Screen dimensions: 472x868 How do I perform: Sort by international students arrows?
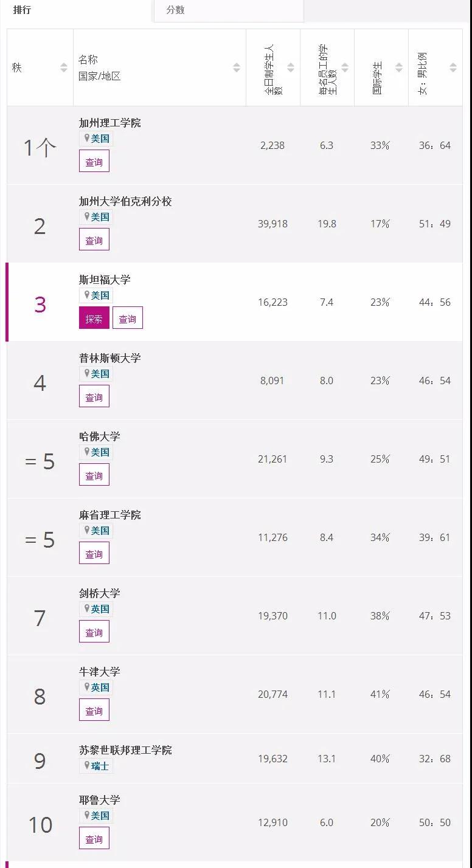(x=399, y=67)
